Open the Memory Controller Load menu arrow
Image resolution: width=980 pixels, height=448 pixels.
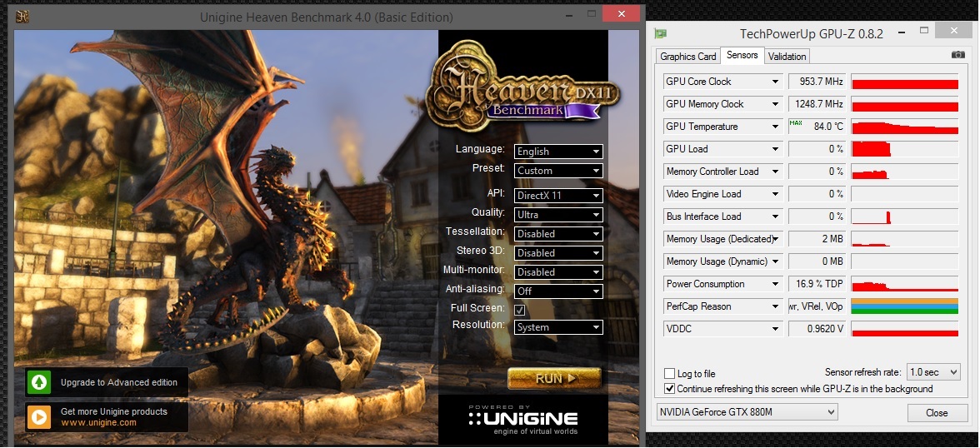tap(776, 172)
